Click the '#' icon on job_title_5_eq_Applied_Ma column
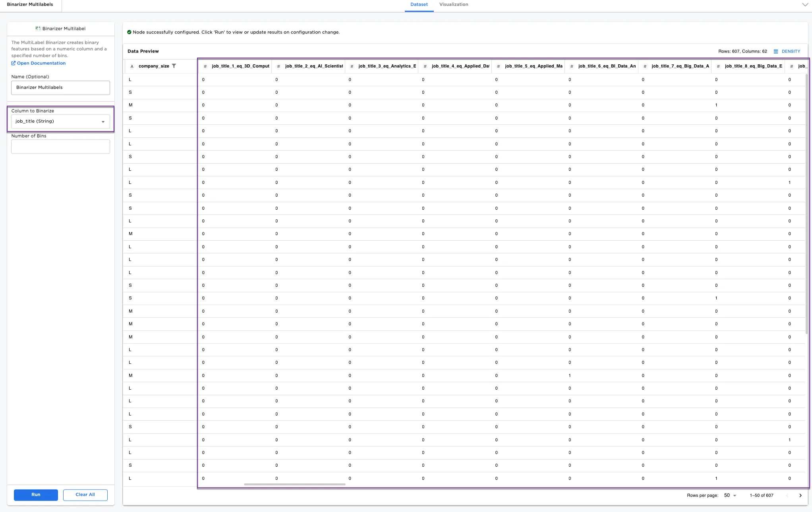 point(498,66)
